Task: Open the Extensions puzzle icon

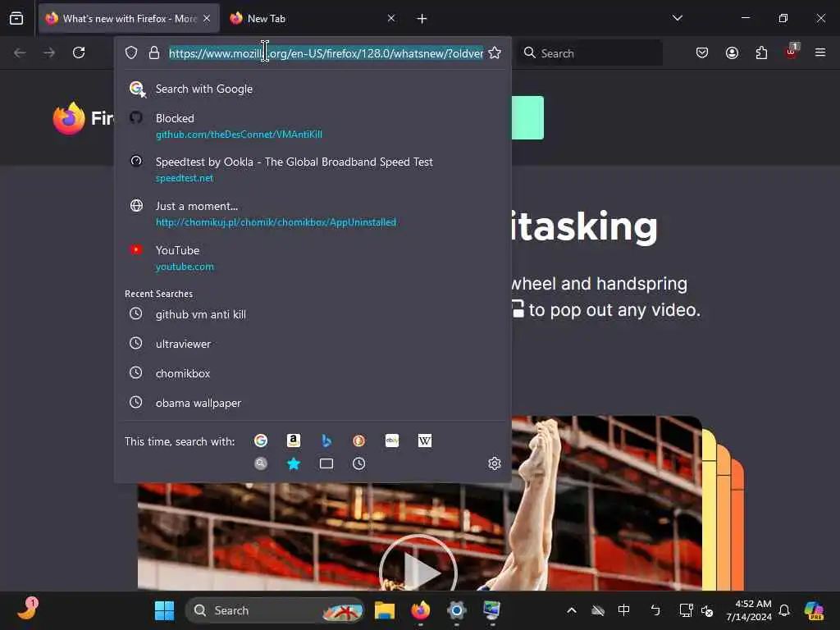Action: pyautogui.click(x=761, y=52)
